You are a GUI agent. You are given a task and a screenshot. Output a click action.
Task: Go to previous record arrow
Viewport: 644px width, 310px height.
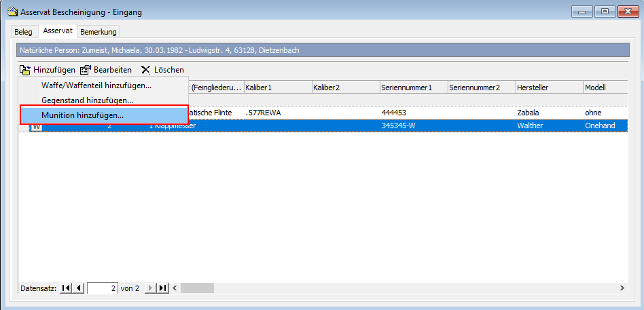[79, 288]
